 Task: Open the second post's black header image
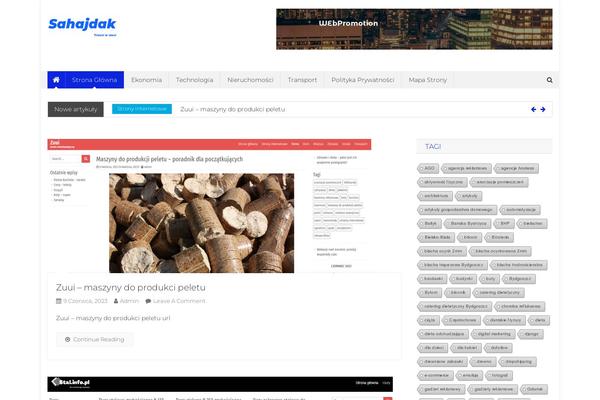tap(220, 384)
